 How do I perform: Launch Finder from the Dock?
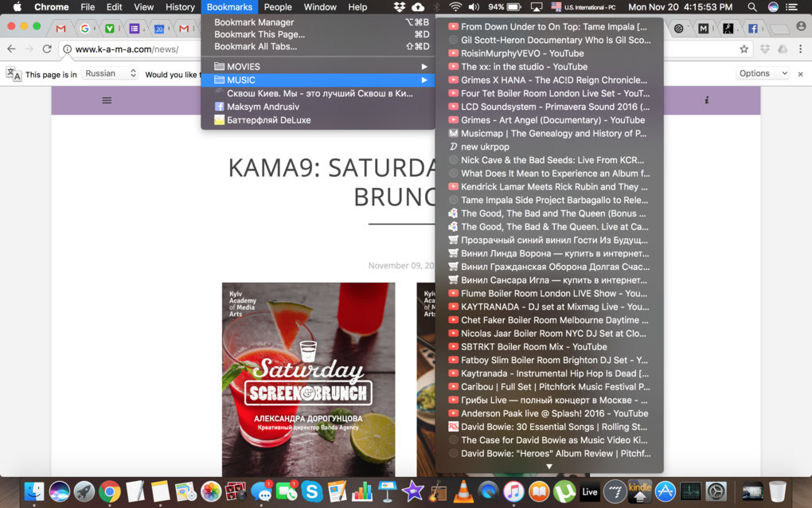coord(34,491)
